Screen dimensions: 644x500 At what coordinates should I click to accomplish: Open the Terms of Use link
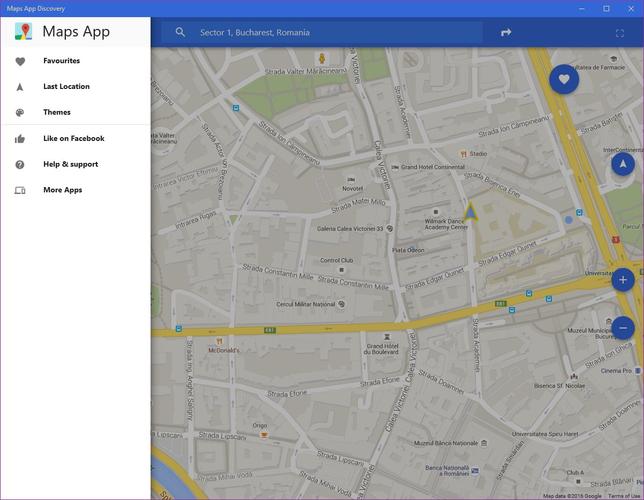tap(624, 496)
